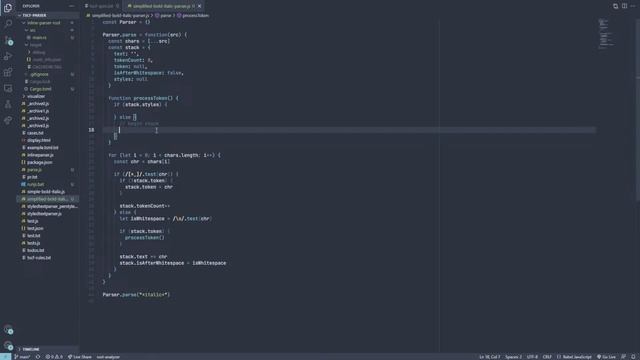Open todos.txt in the explorer
Screen dimensions: 640x360
(x=48, y=251)
